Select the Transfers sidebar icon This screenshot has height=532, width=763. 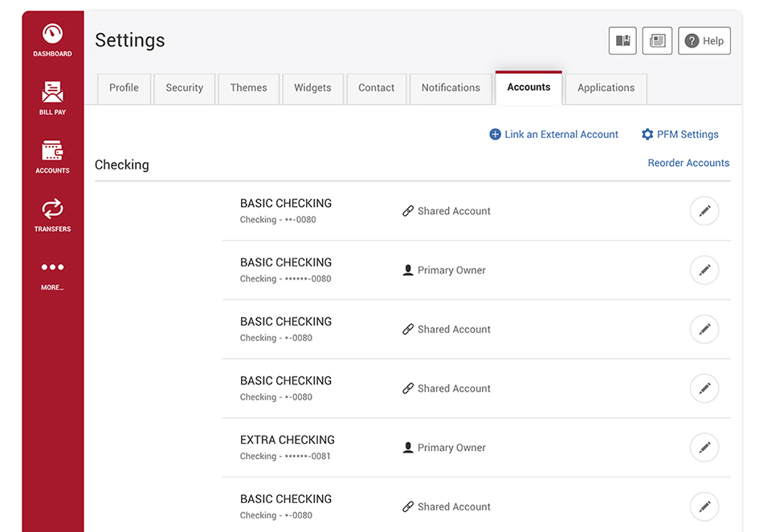tap(52, 215)
